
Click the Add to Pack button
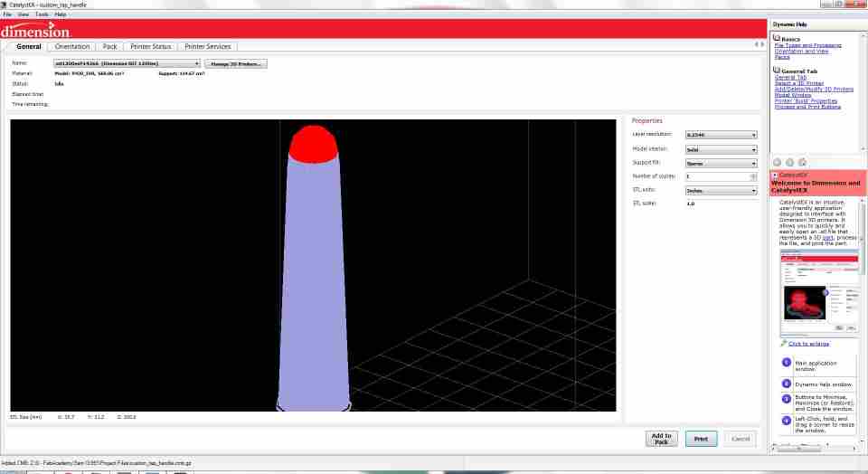point(662,439)
